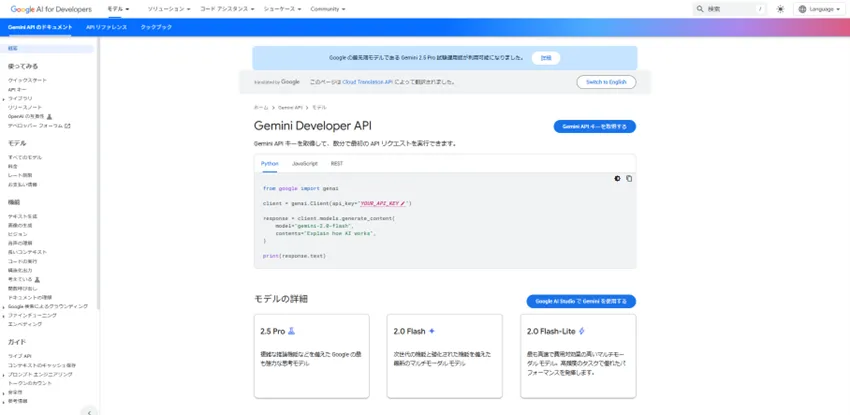Open the 2.0 Flash-Lite model card

click(x=578, y=356)
